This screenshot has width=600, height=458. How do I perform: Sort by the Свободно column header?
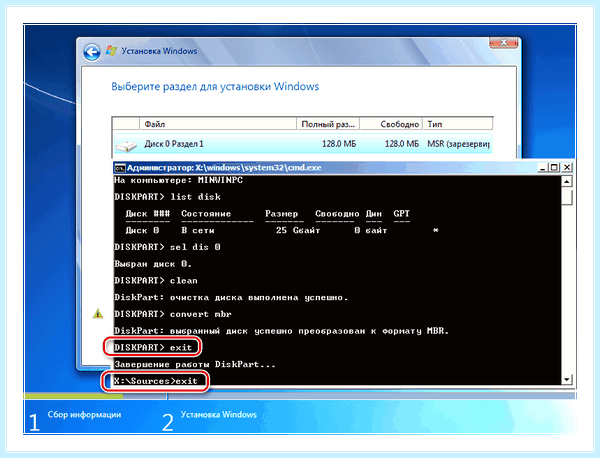pos(391,124)
